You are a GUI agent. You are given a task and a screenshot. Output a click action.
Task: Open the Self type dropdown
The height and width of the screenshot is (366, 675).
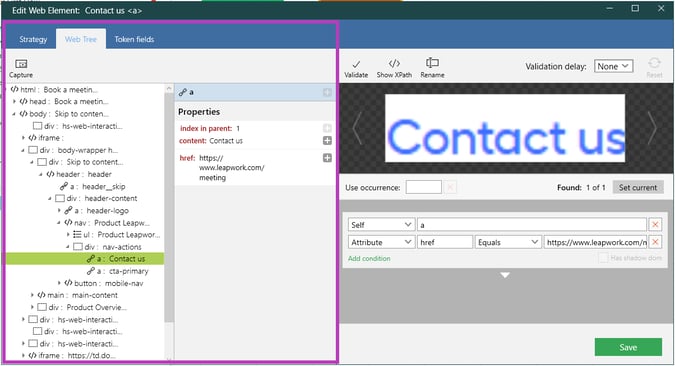(x=381, y=224)
